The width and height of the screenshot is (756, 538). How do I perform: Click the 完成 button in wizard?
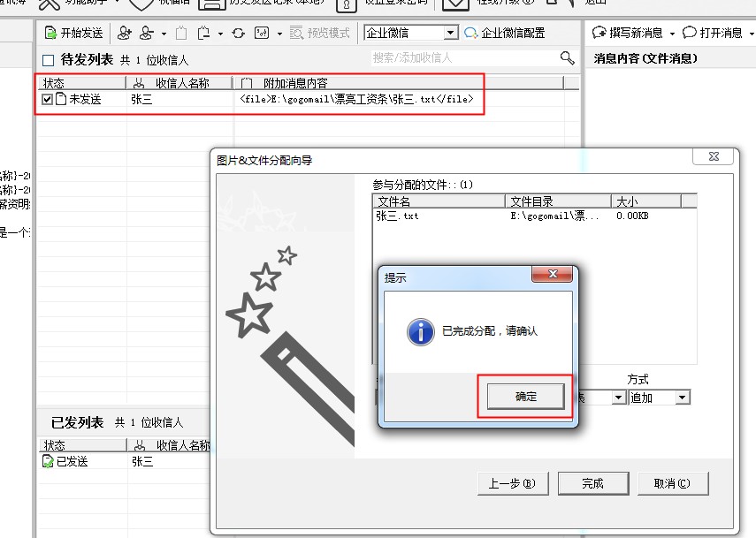[x=593, y=483]
